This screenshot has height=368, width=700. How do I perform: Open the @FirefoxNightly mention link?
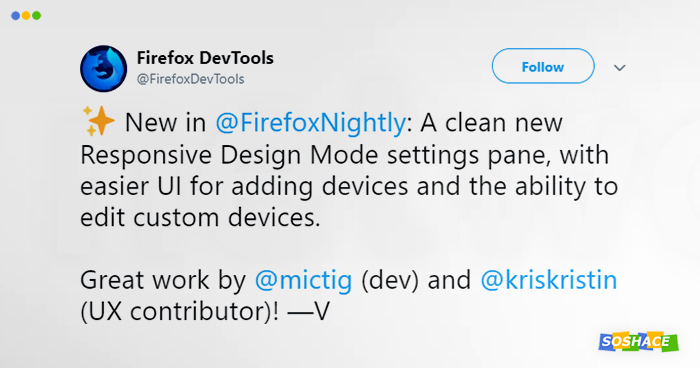click(x=310, y=123)
